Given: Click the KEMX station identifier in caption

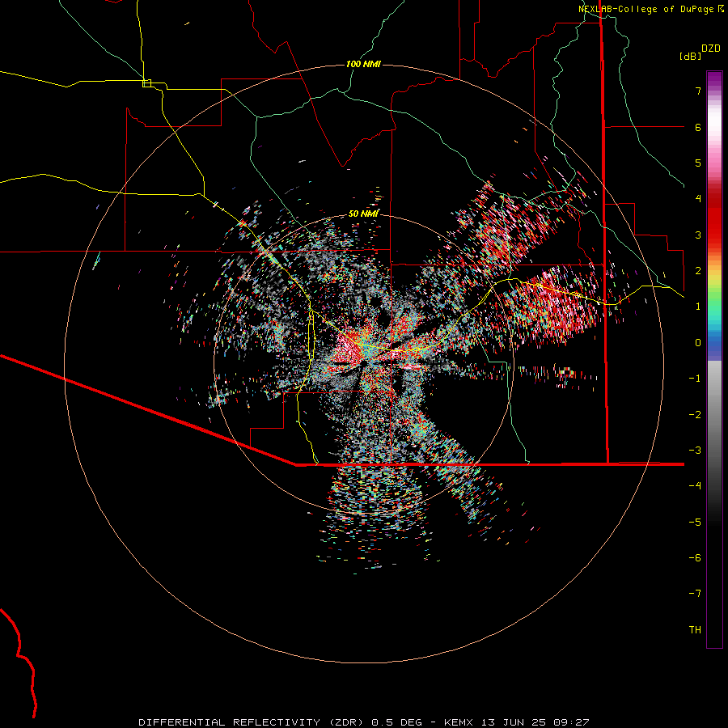Looking at the screenshot, I should click(459, 722).
